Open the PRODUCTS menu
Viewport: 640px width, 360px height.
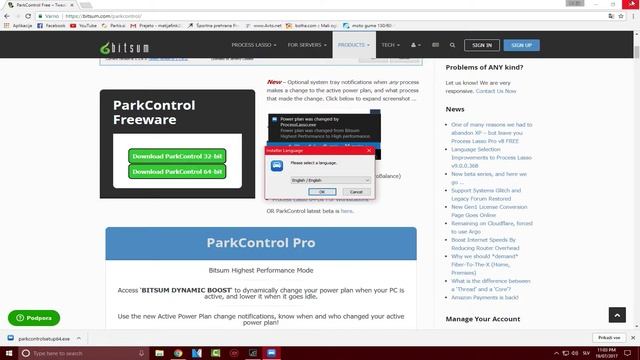tap(353, 45)
